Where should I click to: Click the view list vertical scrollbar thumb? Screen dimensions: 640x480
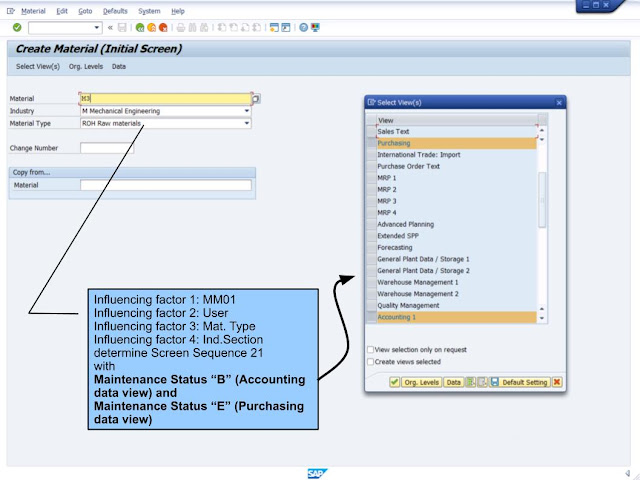click(542, 200)
